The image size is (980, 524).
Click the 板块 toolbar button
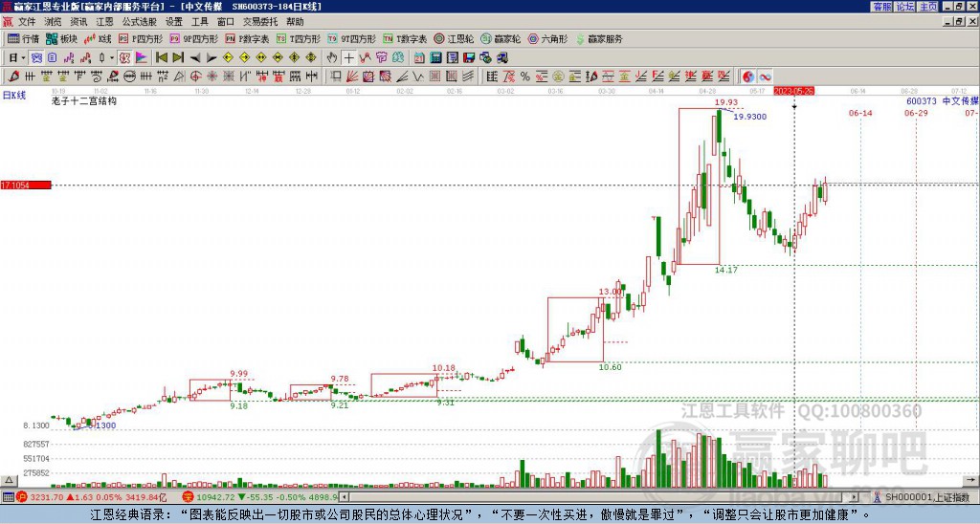pyautogui.click(x=62, y=38)
